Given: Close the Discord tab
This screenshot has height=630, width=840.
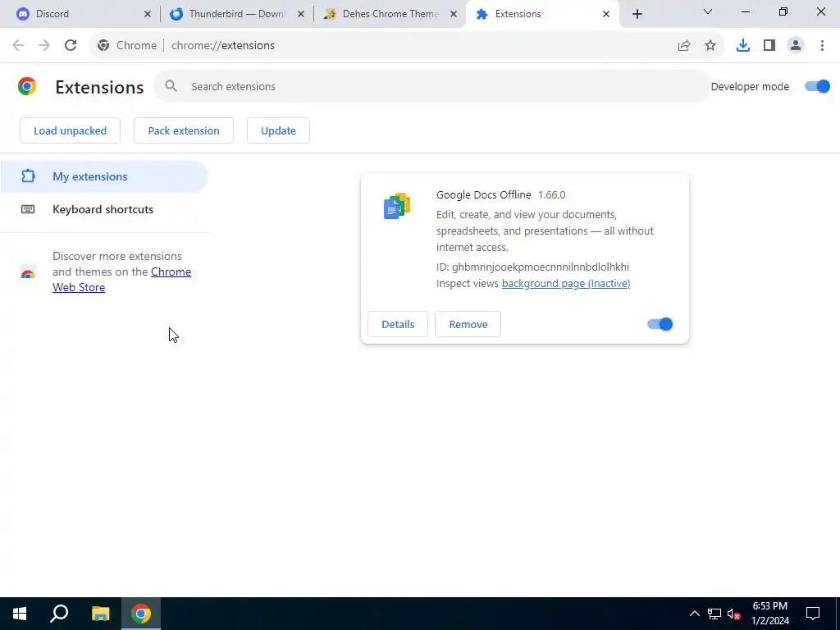Looking at the screenshot, I should coord(148,15).
